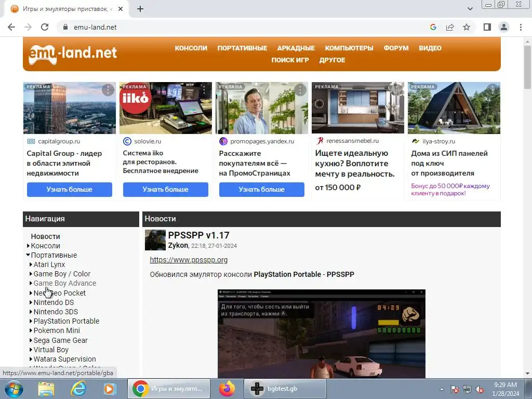Open Watara Supervision link
The width and height of the screenshot is (532, 399).
[65, 359]
